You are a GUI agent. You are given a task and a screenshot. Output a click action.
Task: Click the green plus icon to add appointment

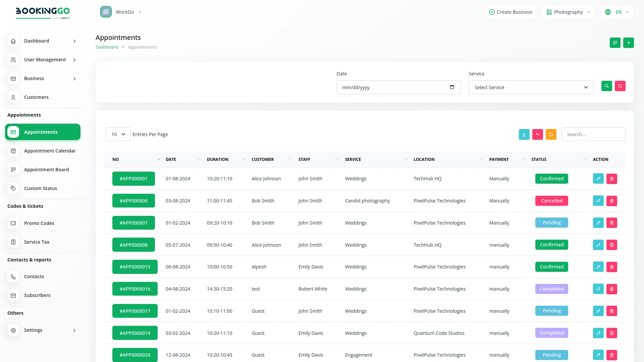pyautogui.click(x=629, y=43)
